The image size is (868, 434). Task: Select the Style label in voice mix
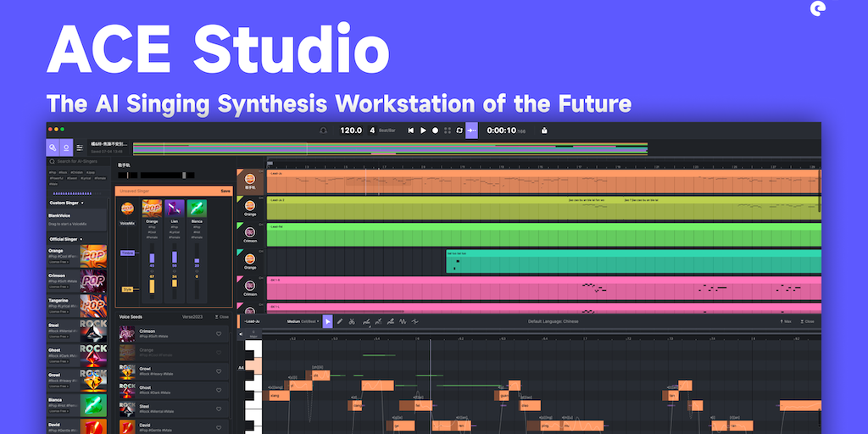point(127,289)
